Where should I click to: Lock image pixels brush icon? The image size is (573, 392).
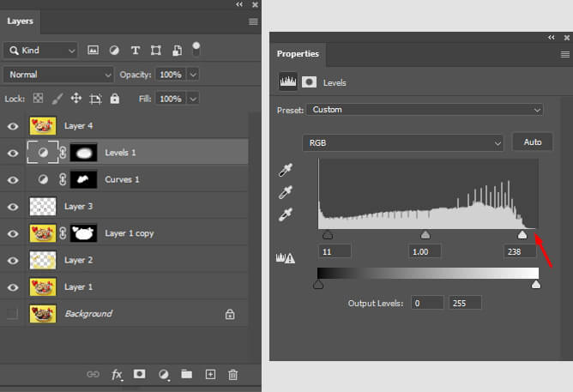click(57, 99)
